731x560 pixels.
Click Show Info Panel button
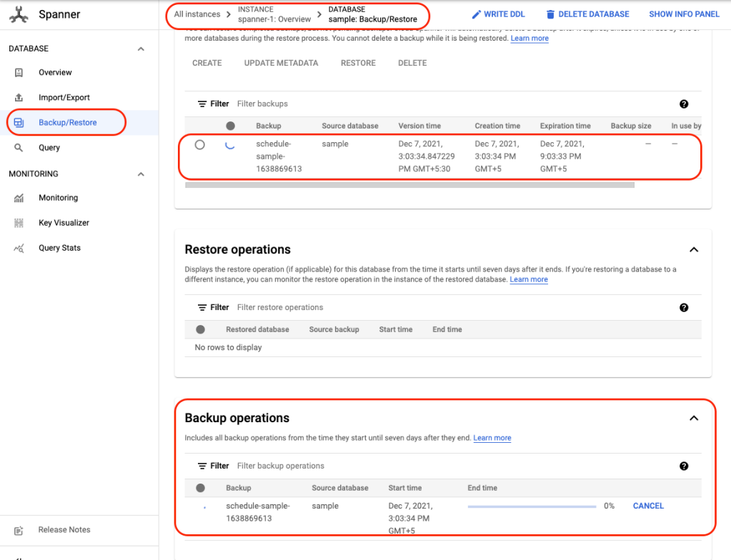pyautogui.click(x=684, y=14)
